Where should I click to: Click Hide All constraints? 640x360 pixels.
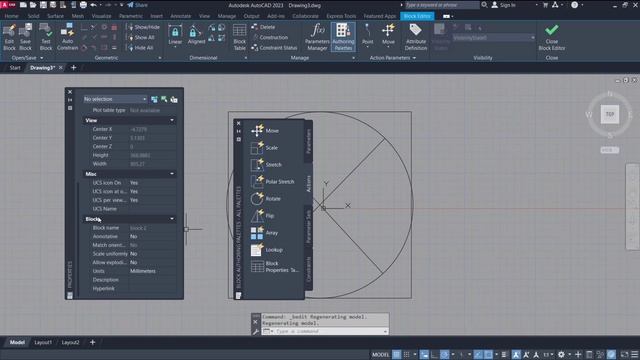pos(141,48)
